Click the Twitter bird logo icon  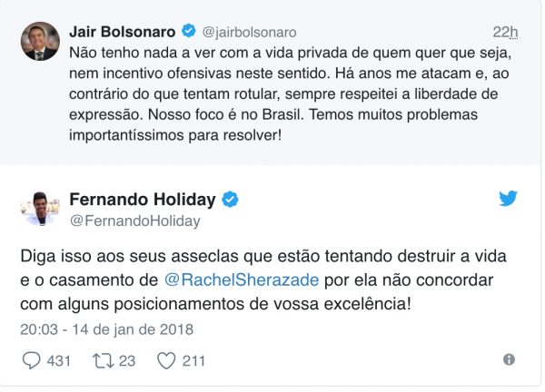pyautogui.click(x=507, y=198)
